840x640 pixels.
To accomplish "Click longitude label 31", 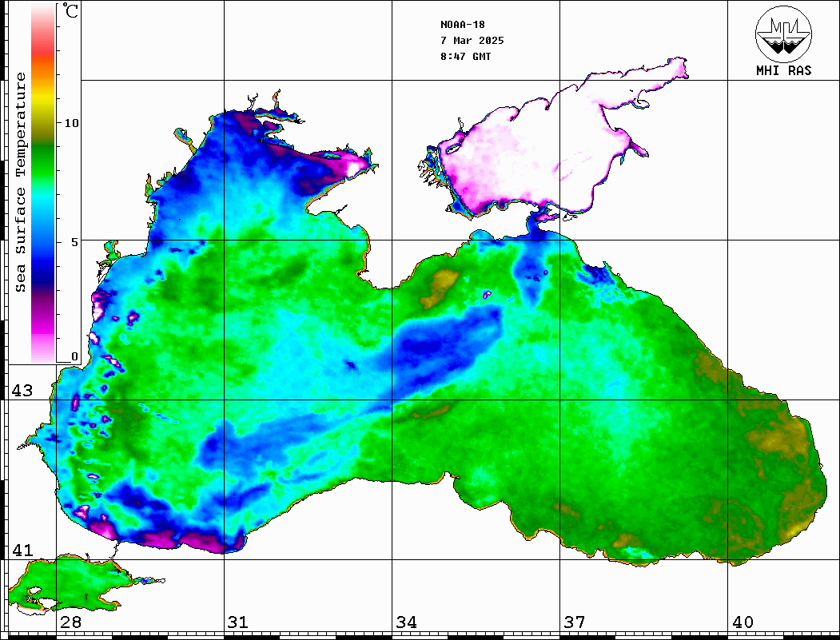I will click(238, 622).
